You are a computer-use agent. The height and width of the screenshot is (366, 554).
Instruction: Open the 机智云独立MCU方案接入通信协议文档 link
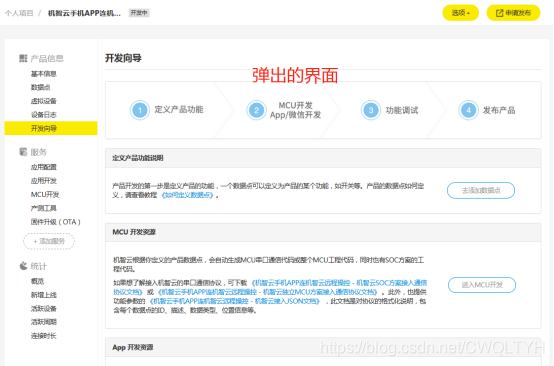click(x=268, y=292)
